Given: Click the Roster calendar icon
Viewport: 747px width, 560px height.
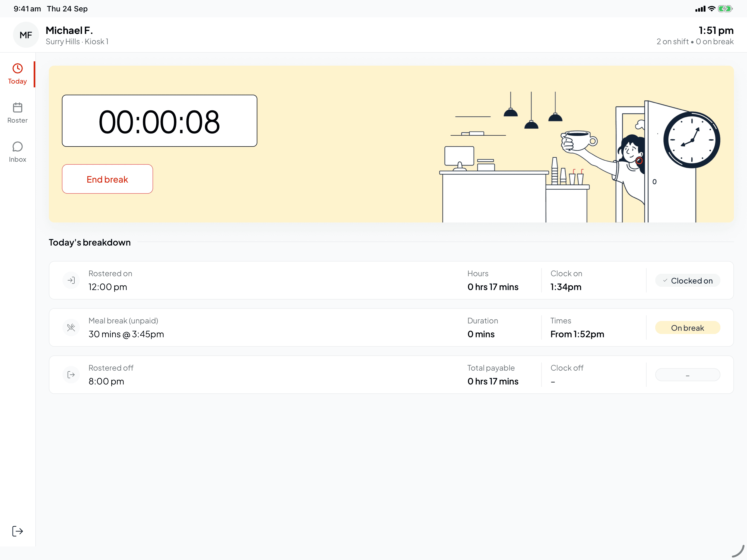Looking at the screenshot, I should pyautogui.click(x=18, y=108).
